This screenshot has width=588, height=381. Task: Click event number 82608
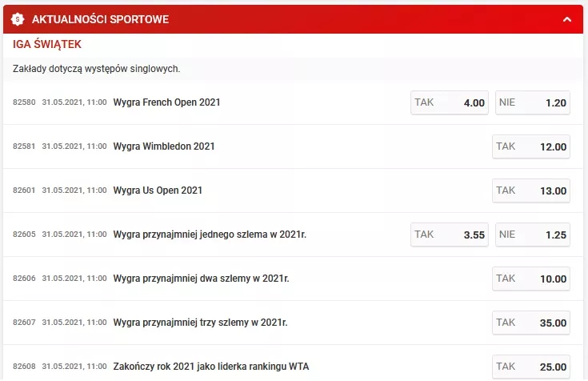pyautogui.click(x=24, y=366)
